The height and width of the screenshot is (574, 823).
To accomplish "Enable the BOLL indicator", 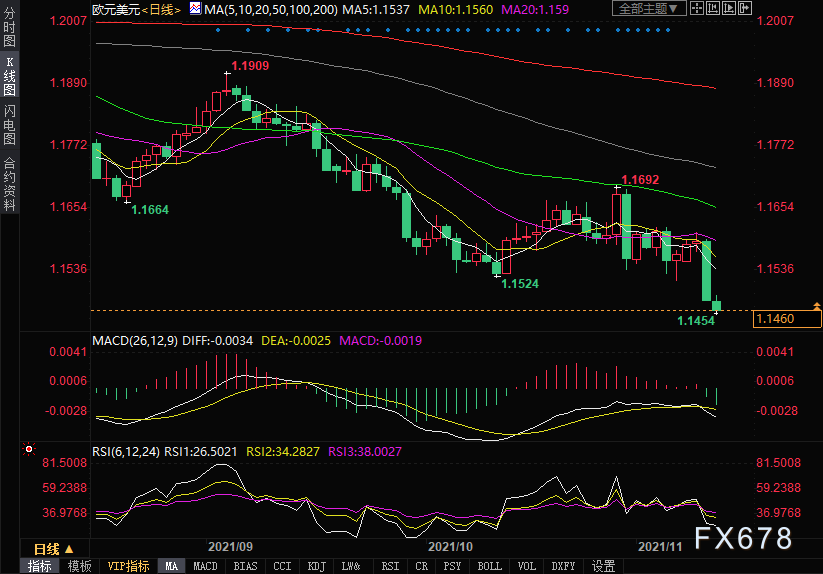I will point(489,566).
